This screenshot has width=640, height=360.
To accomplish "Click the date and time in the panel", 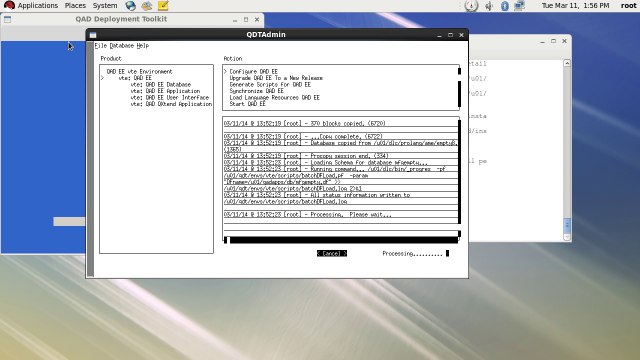I will [x=575, y=5].
